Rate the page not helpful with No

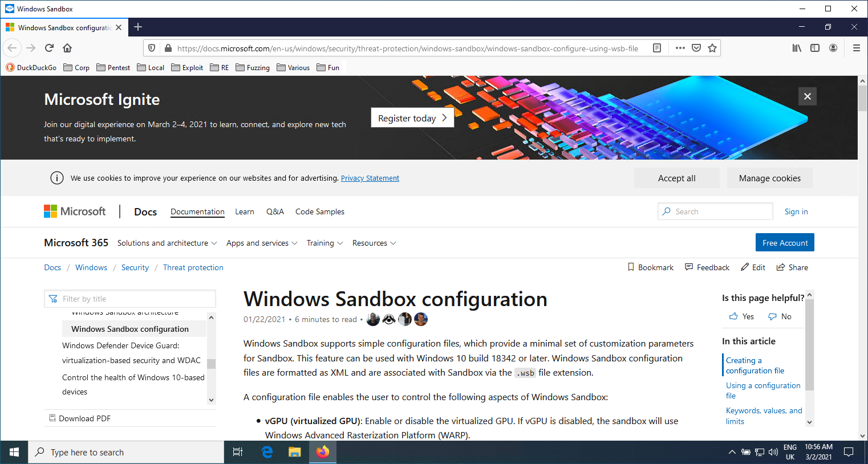click(780, 316)
